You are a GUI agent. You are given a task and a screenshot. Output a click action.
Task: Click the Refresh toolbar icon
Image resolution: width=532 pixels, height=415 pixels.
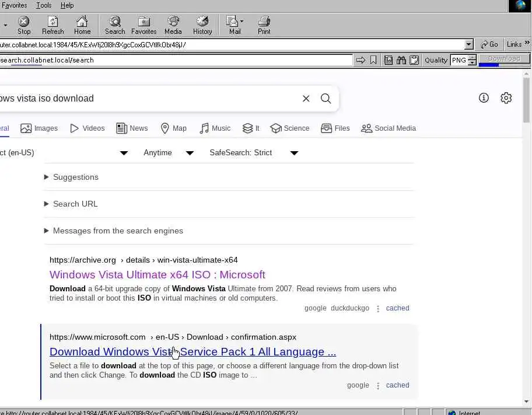[52, 26]
